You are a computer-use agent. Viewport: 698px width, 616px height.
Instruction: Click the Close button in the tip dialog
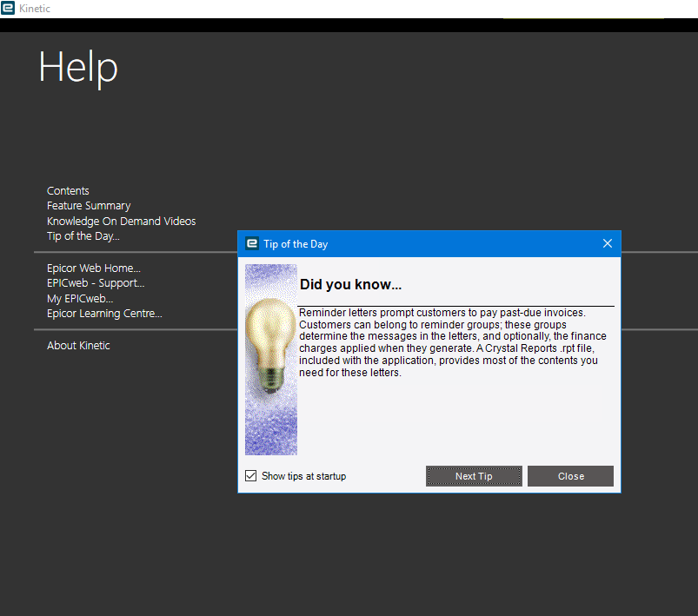[570, 475]
